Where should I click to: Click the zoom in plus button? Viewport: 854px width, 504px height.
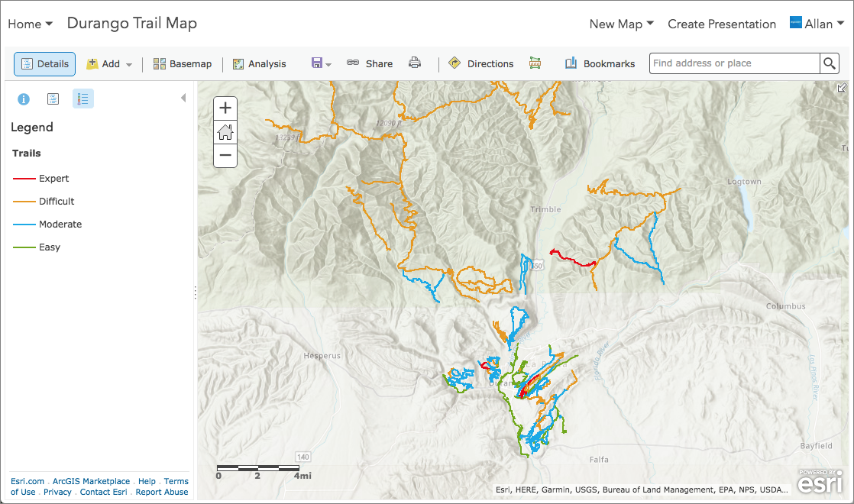(x=225, y=108)
